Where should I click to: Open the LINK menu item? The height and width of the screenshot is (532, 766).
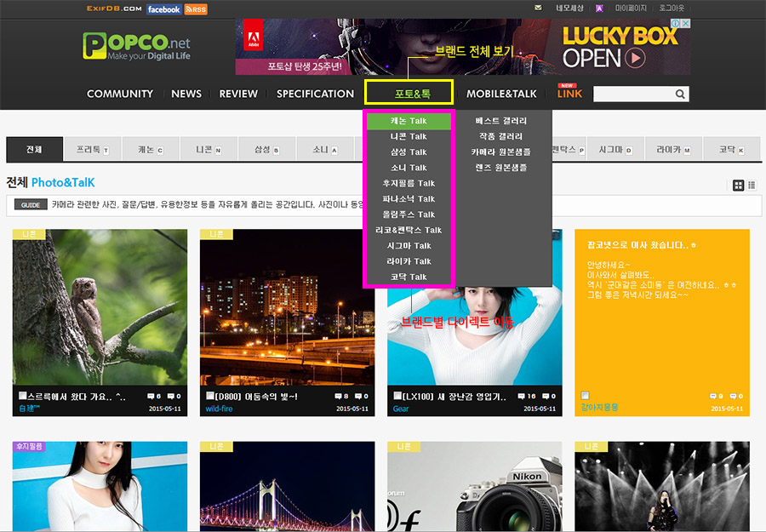(569, 92)
